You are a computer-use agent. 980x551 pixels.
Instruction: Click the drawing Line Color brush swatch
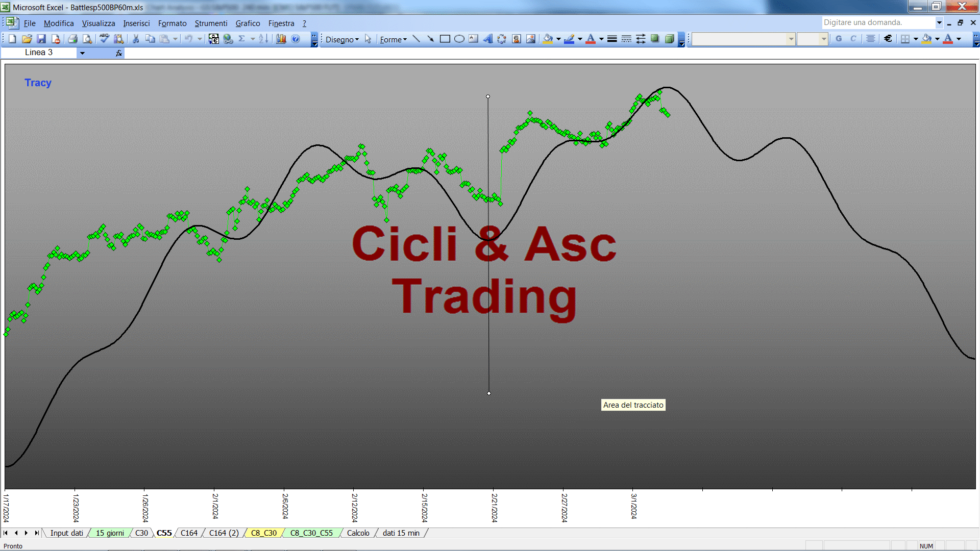tap(569, 39)
